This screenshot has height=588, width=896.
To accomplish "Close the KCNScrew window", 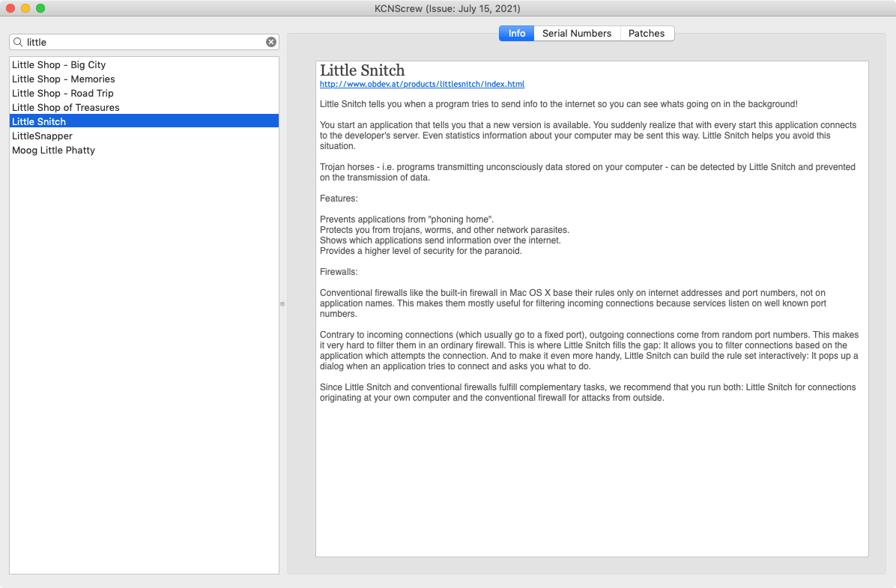I will [x=10, y=8].
